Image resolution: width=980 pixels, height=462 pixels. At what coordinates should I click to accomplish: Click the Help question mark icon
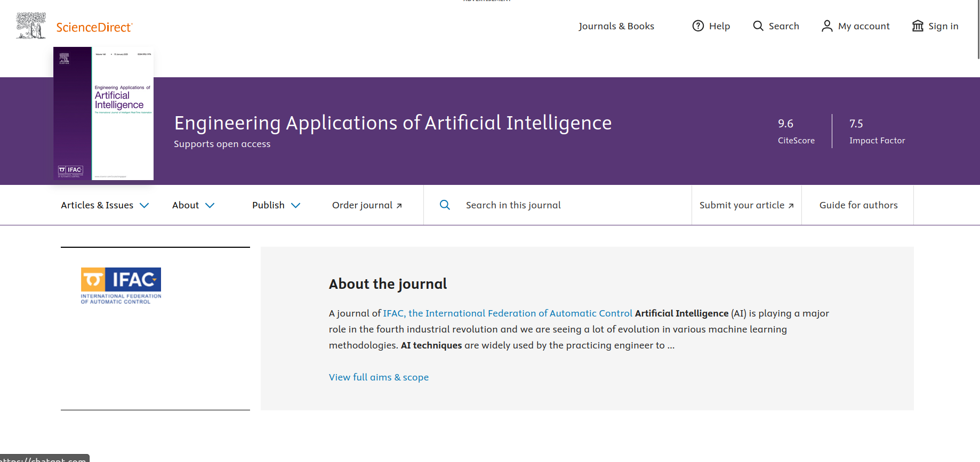click(x=698, y=26)
